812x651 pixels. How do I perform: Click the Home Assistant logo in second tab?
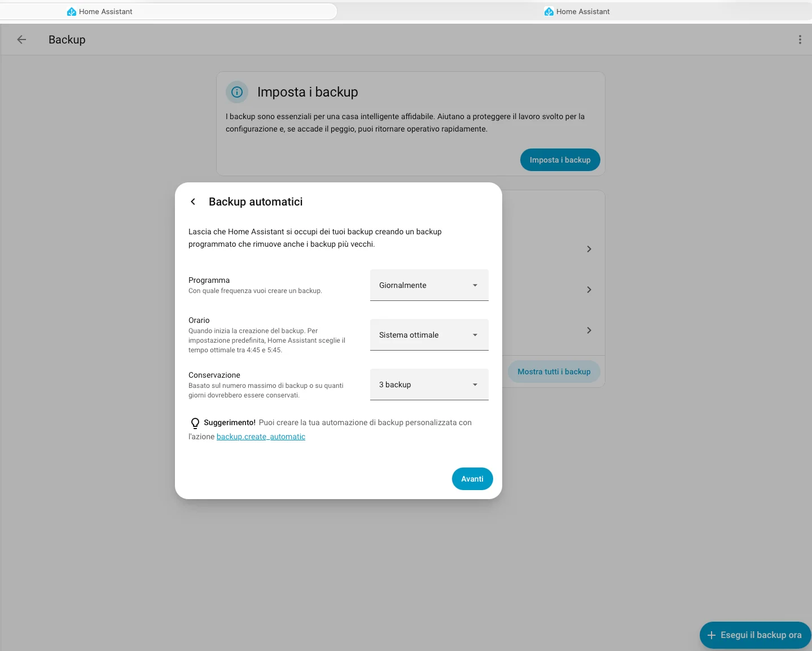(549, 11)
